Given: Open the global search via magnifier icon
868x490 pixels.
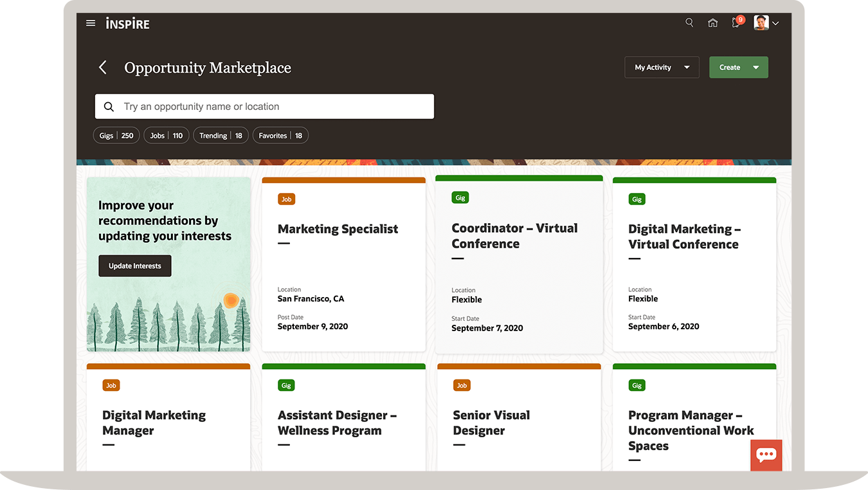Looking at the screenshot, I should click(x=689, y=23).
